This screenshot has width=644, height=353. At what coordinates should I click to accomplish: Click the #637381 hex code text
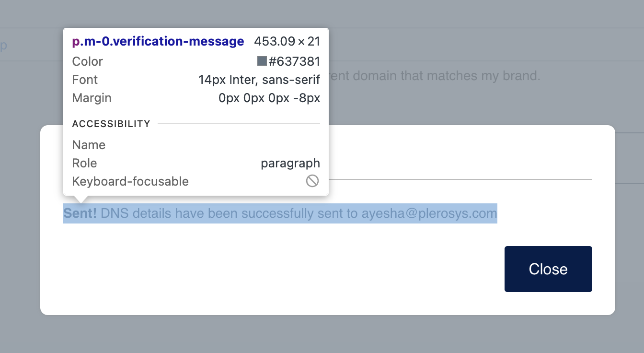pyautogui.click(x=294, y=61)
